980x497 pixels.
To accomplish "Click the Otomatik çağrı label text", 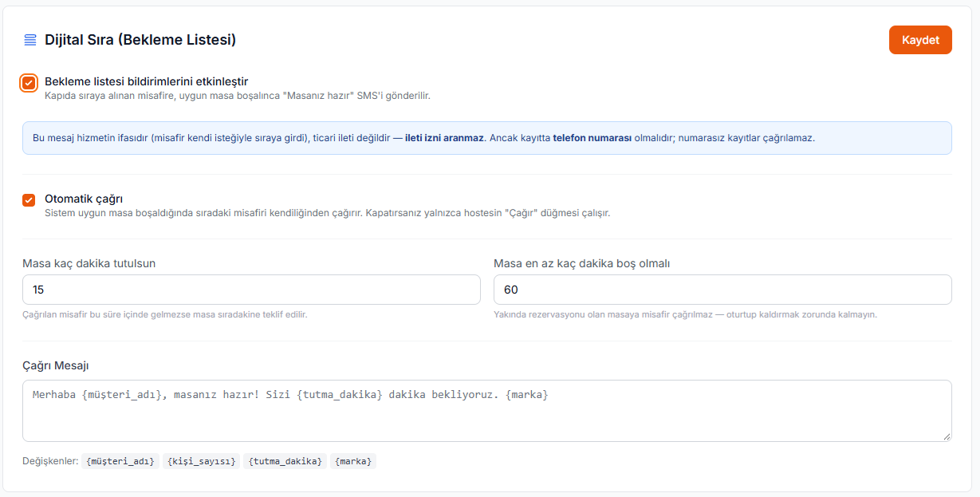I will point(84,199).
